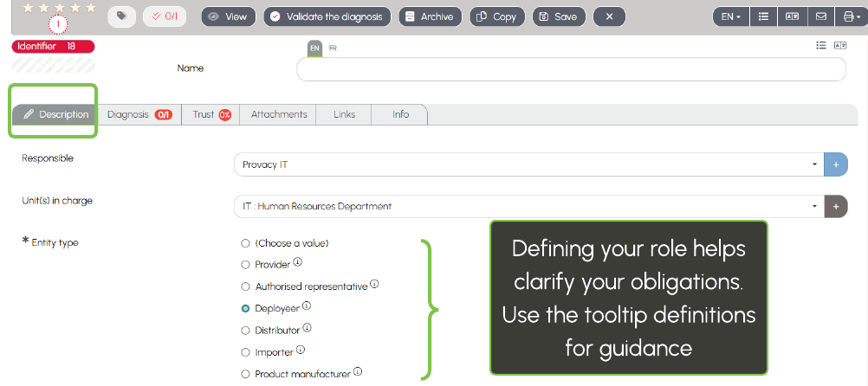Open the EN language dropdown in the toolbar
Image resolution: width=868 pixels, height=386 pixels.
[730, 16]
